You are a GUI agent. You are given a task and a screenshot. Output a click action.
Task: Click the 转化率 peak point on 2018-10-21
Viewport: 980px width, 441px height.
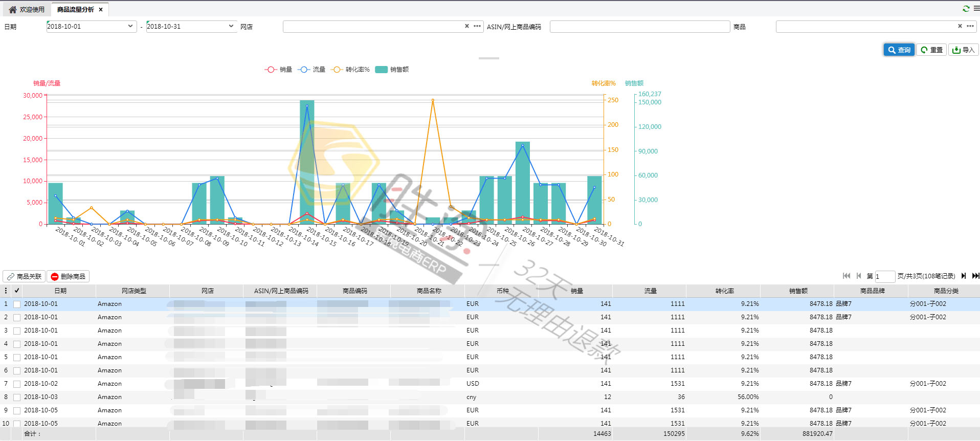point(433,100)
